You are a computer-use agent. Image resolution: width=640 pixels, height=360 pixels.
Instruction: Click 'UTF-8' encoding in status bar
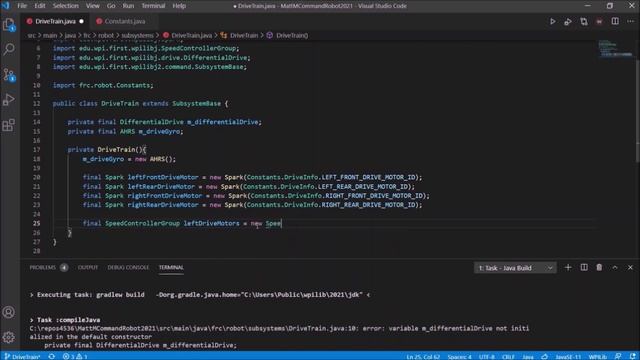pyautogui.click(x=487, y=356)
